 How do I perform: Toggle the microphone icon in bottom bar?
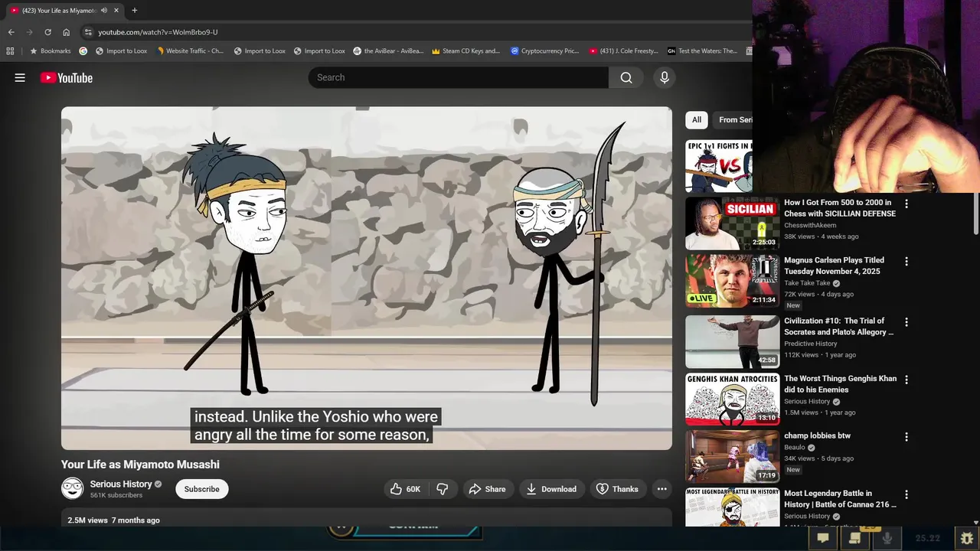887,538
